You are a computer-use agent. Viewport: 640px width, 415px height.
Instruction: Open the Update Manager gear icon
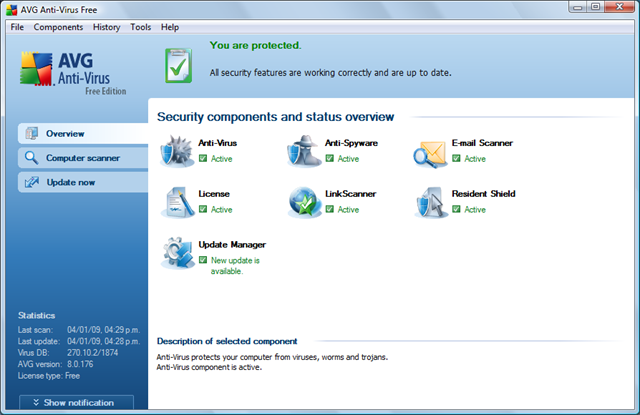tap(178, 253)
